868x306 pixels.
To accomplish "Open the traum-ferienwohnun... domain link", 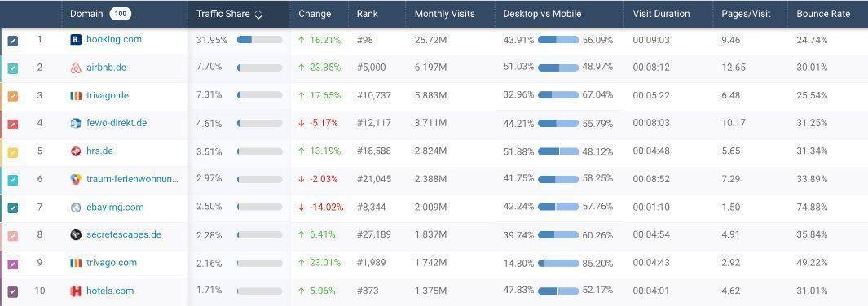I will [132, 179].
